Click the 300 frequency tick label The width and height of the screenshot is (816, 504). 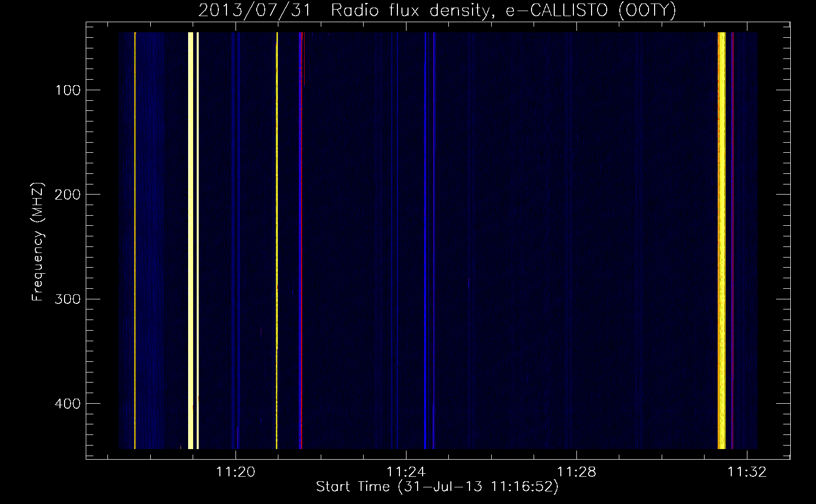coord(67,299)
